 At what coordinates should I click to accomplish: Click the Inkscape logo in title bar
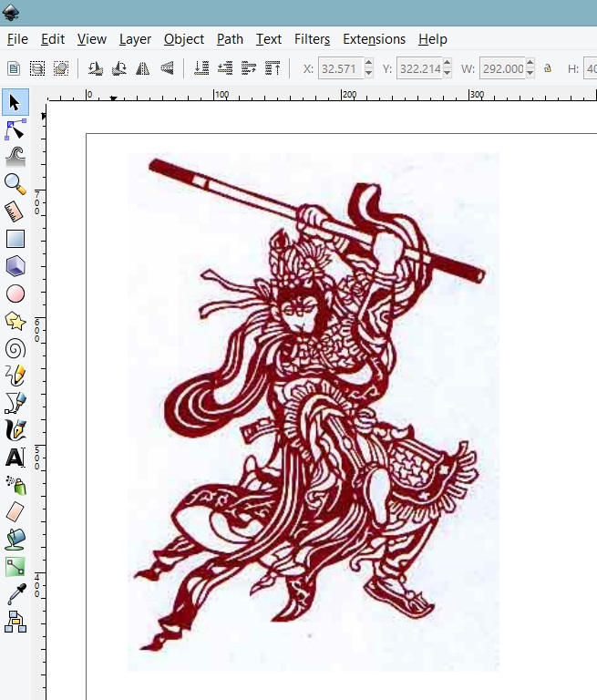click(10, 12)
